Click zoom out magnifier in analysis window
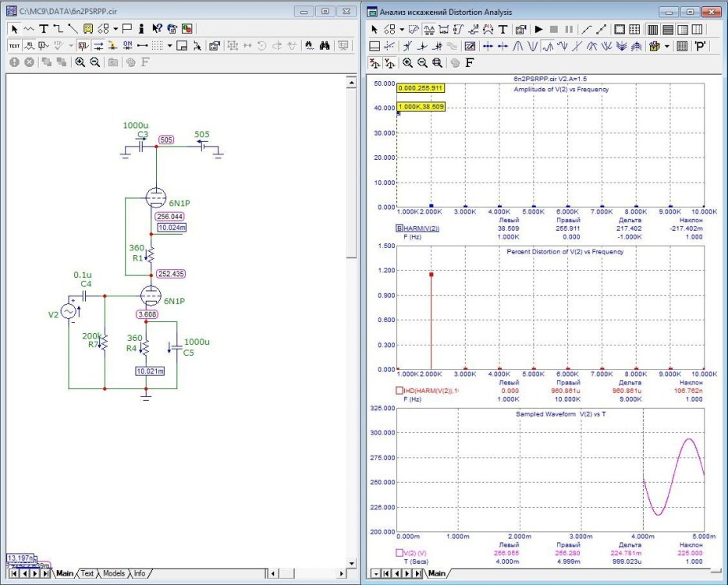Screen dimensions: 728x585 click(x=422, y=62)
